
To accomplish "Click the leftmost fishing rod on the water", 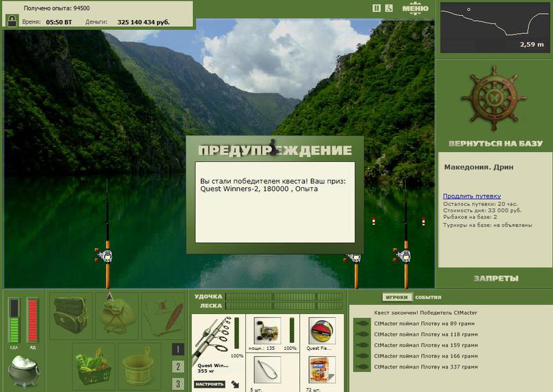I will pos(107,234).
